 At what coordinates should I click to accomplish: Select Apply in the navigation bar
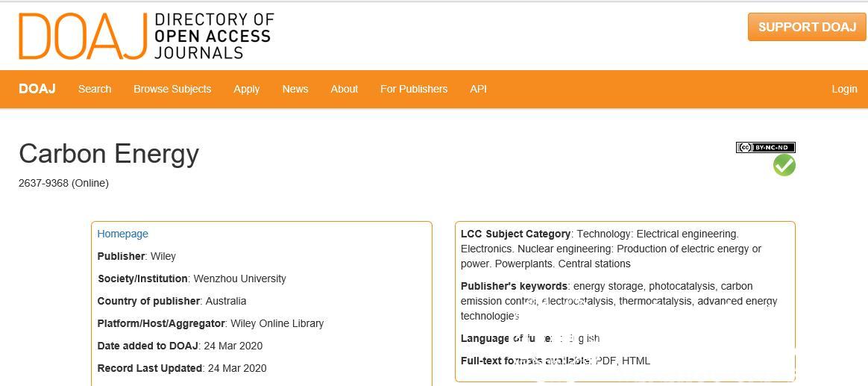click(x=246, y=89)
